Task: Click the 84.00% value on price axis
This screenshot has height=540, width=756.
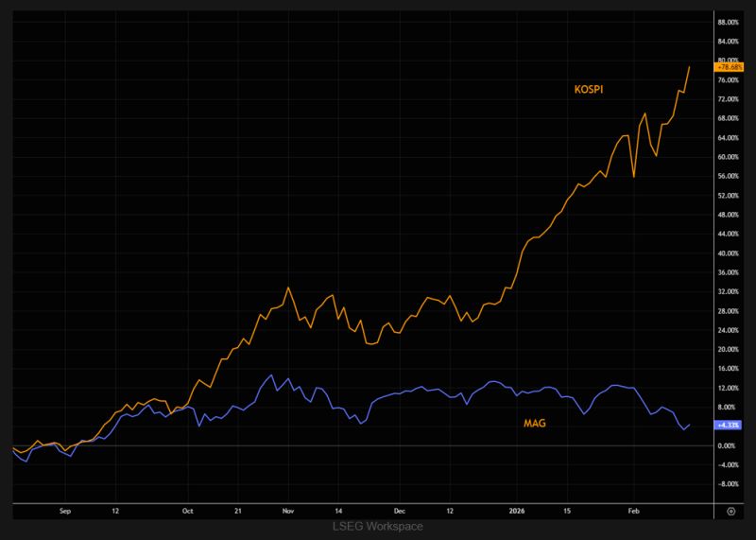Action: (728, 42)
